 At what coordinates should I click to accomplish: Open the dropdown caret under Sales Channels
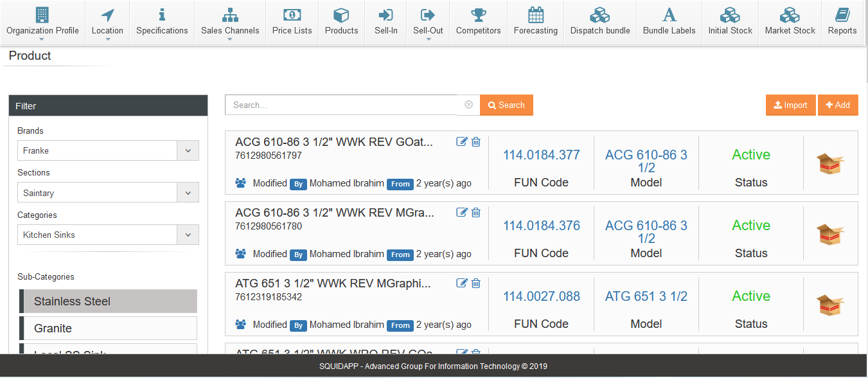coord(230,40)
